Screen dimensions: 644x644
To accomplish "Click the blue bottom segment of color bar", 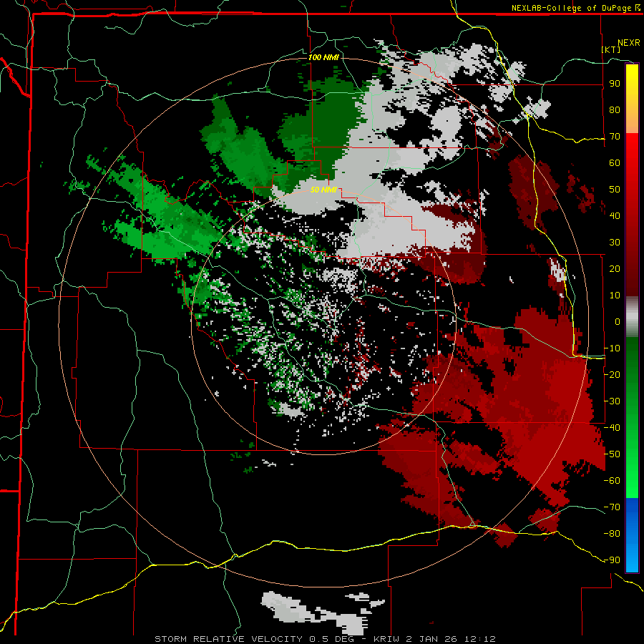I will tap(632, 535).
